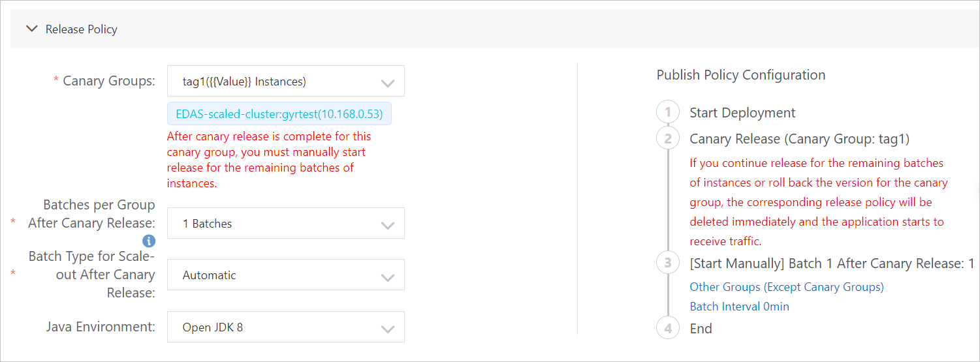Open the Canary Groups dropdown

285,82
